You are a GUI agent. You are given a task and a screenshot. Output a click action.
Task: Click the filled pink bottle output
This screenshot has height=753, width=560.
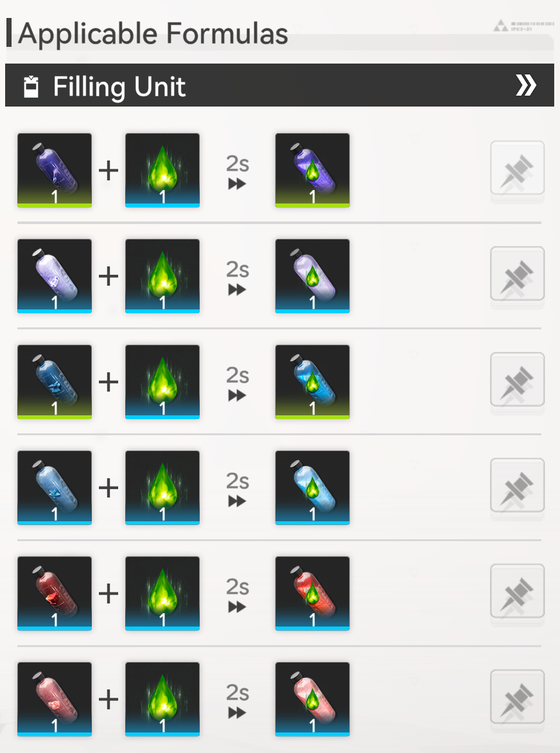[x=312, y=699]
